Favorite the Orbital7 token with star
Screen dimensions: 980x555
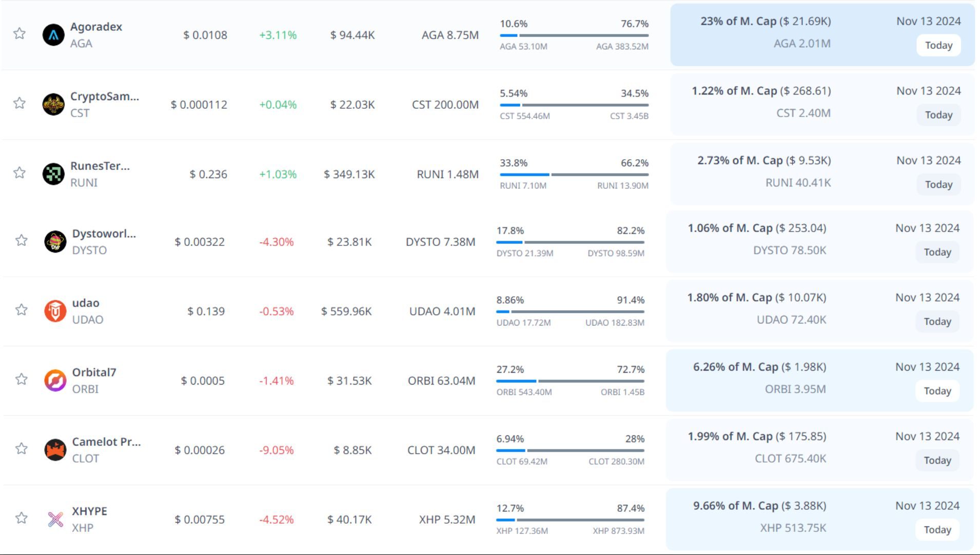click(x=21, y=379)
